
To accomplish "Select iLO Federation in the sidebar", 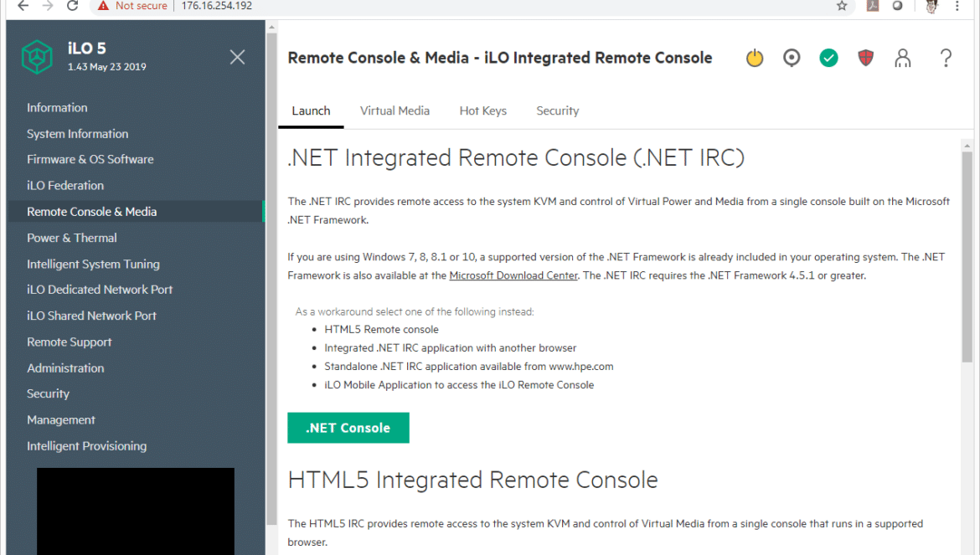I will [65, 186].
